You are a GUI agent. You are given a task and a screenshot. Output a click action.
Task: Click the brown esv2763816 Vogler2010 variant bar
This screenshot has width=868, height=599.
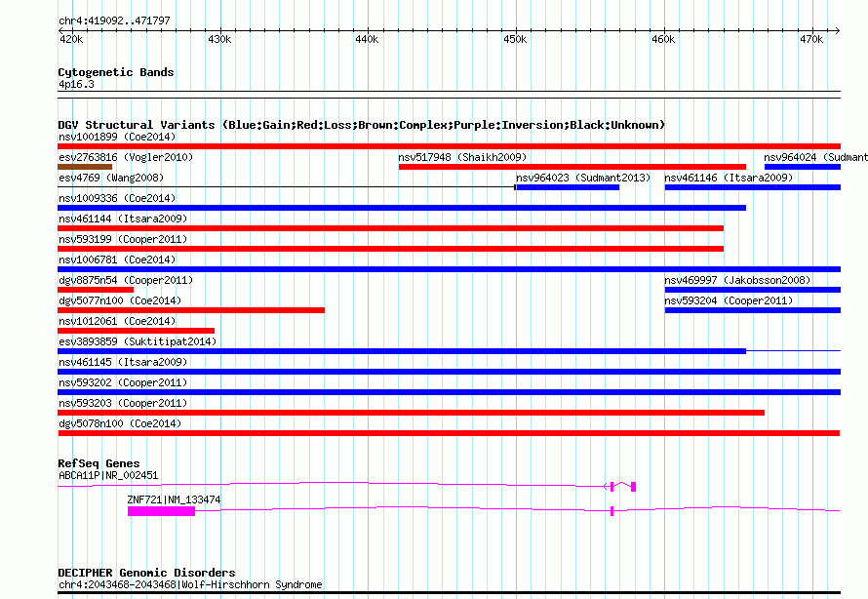(x=85, y=167)
